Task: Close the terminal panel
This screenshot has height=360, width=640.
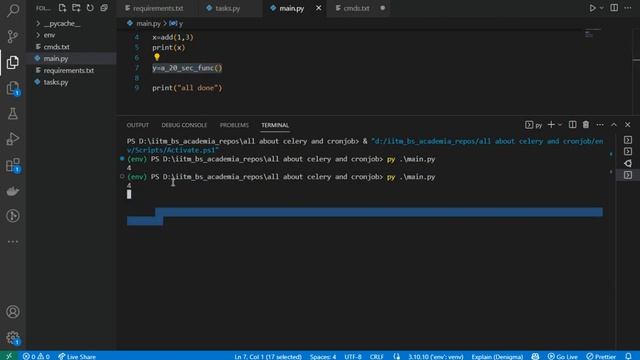Action: click(628, 124)
